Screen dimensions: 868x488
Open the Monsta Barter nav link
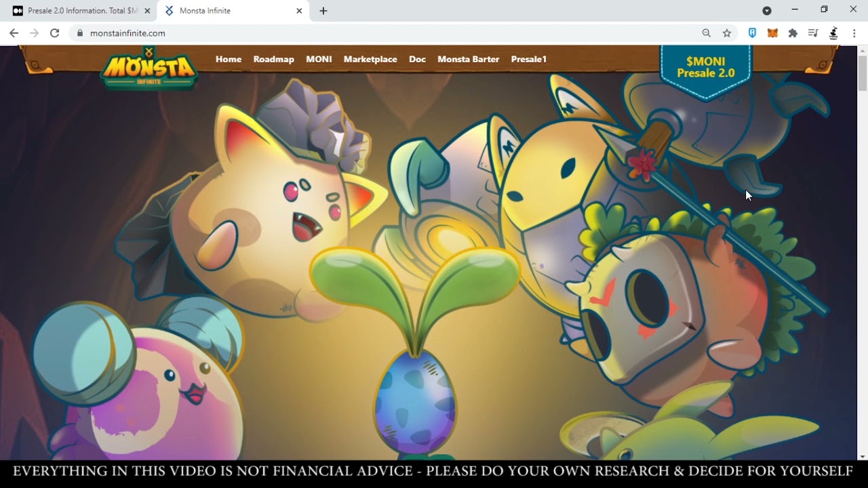469,59
